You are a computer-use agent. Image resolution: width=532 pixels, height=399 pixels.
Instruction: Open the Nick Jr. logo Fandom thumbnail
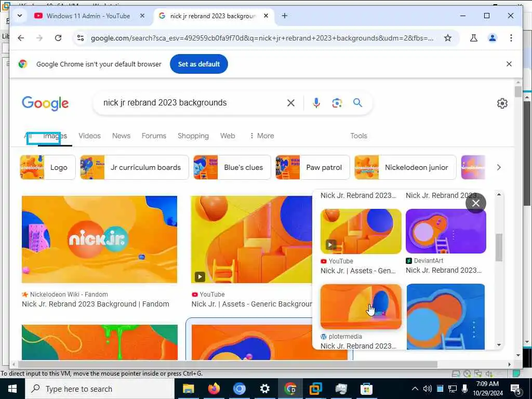pos(99,240)
